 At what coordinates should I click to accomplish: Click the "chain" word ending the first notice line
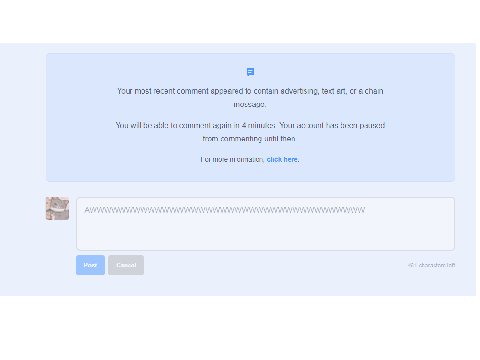point(374,91)
